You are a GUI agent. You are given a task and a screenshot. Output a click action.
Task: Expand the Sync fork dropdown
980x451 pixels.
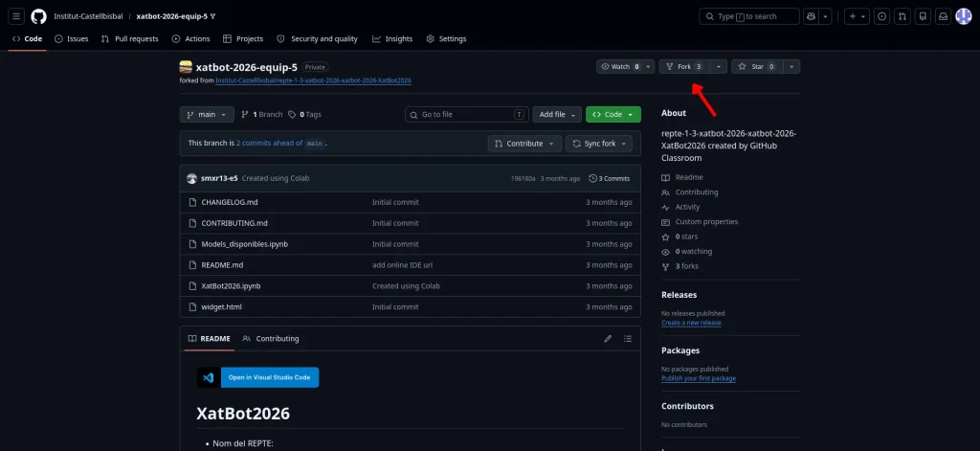[599, 144]
